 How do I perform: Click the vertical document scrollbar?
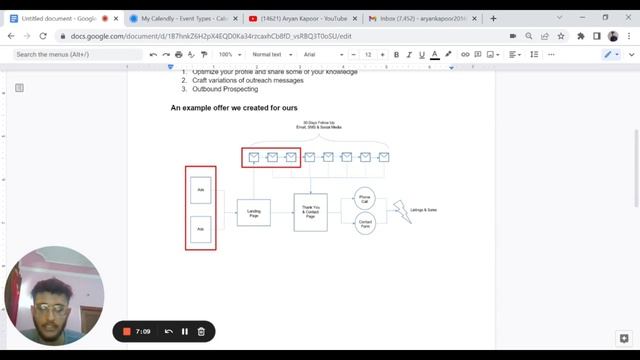coord(636,168)
